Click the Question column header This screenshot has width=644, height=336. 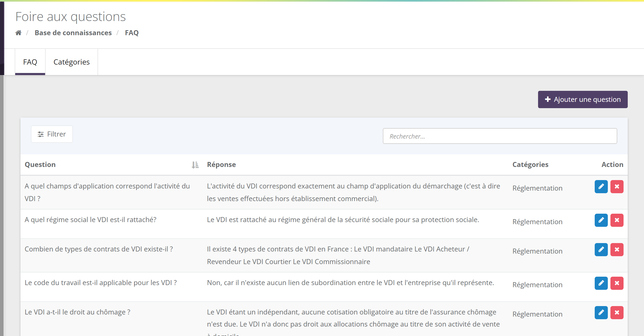click(x=40, y=165)
